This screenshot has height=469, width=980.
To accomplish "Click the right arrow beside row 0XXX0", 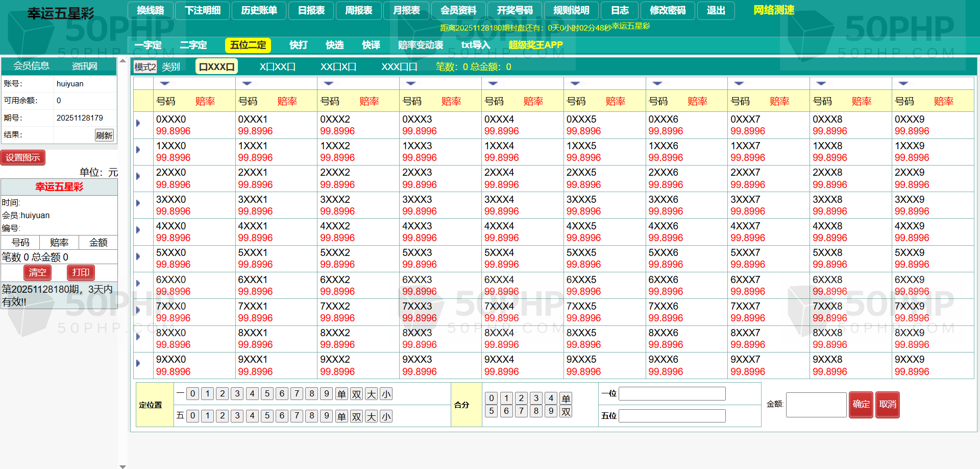I will click(138, 123).
